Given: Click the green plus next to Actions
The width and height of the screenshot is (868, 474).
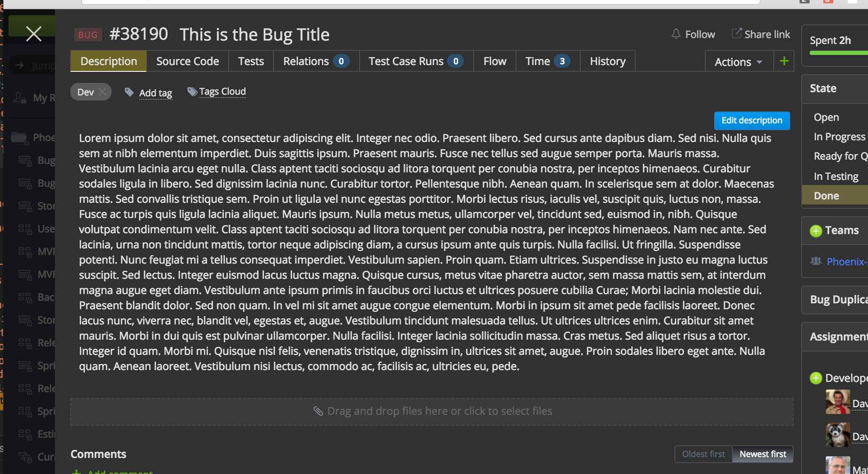Looking at the screenshot, I should click(x=784, y=61).
